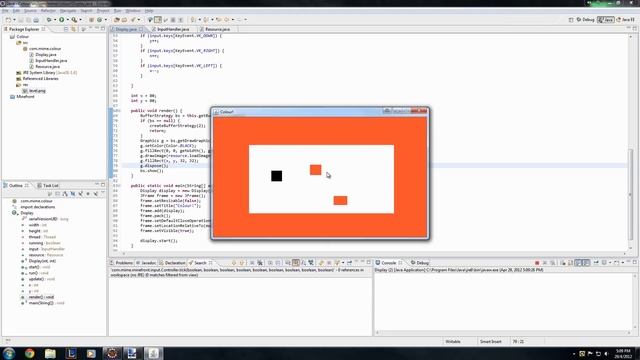Open the Refactor menu
Viewport: 640px width, 360px height.
[x=48, y=11]
